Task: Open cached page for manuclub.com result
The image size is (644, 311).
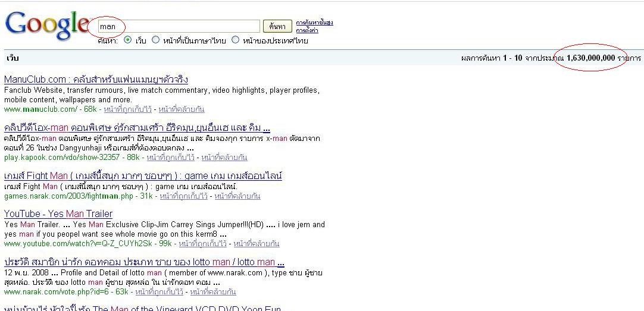Action: 127,109
